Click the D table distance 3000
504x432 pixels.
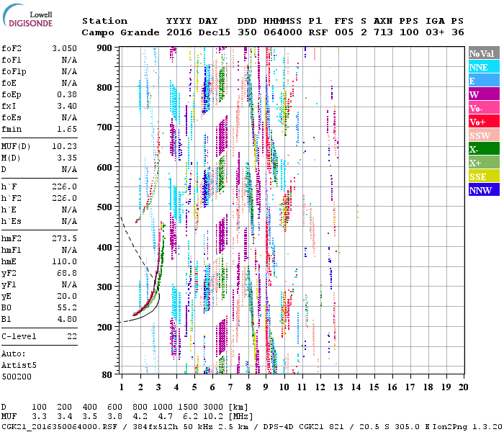click(213, 408)
